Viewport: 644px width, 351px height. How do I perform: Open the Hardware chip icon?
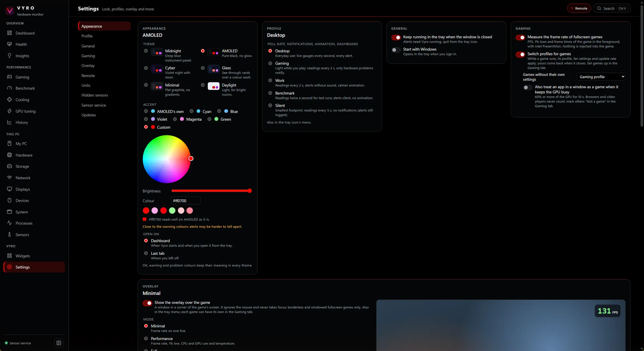pyautogui.click(x=9, y=155)
